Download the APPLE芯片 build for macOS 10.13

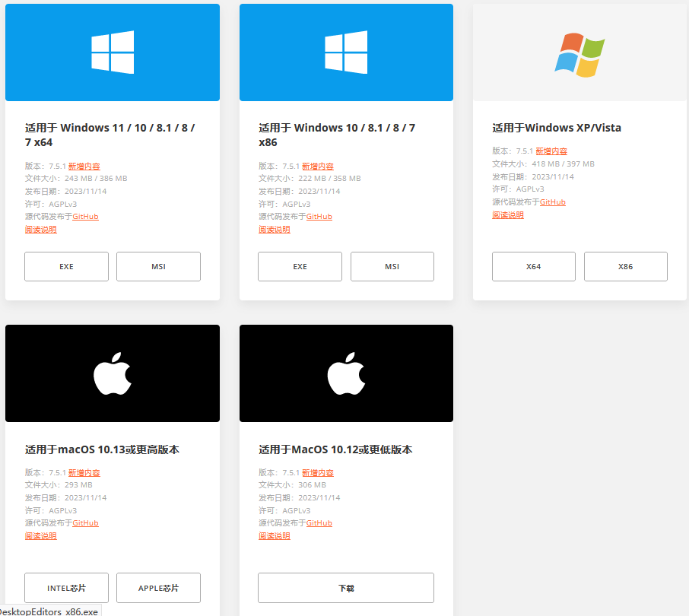pos(159,588)
